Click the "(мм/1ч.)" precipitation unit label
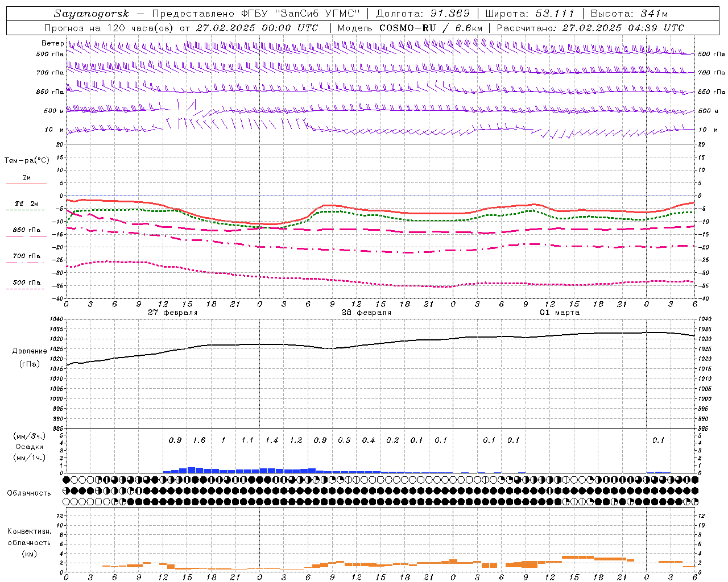 (29, 458)
